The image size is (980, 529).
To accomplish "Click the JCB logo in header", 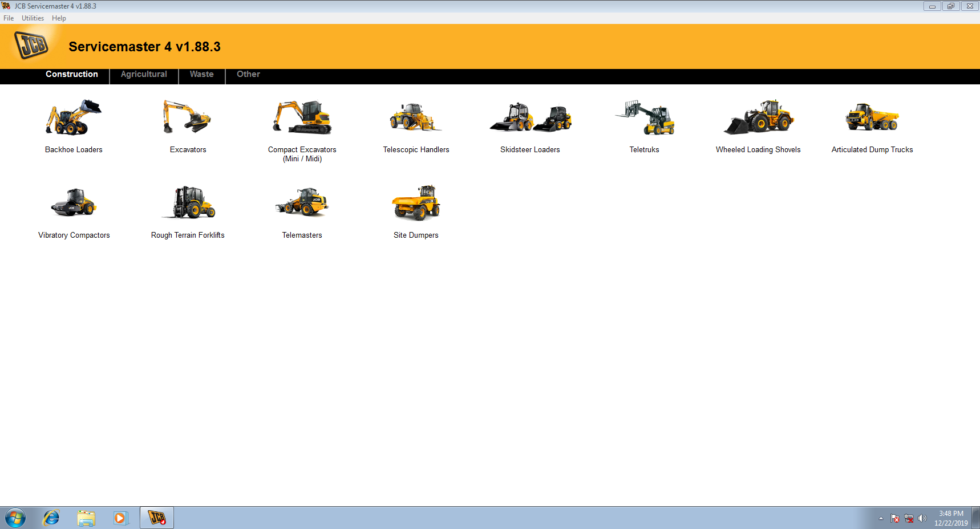I will coord(31,46).
